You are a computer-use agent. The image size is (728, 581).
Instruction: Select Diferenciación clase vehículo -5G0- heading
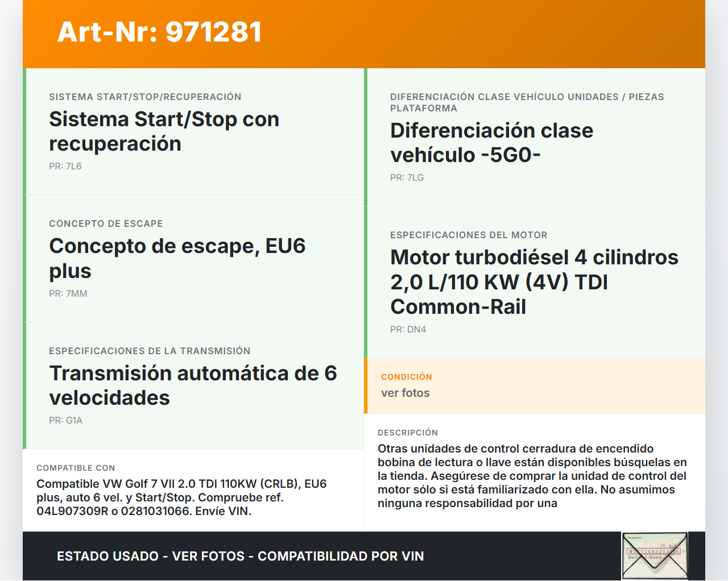(x=491, y=143)
